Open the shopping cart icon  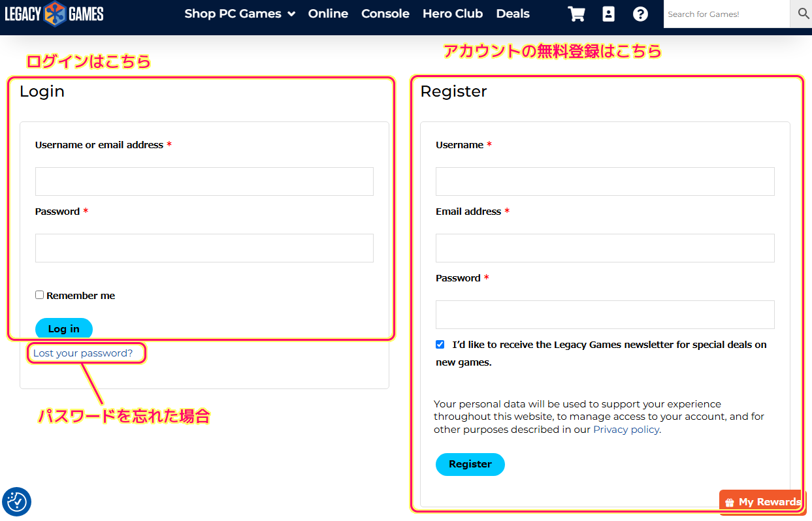coord(576,14)
